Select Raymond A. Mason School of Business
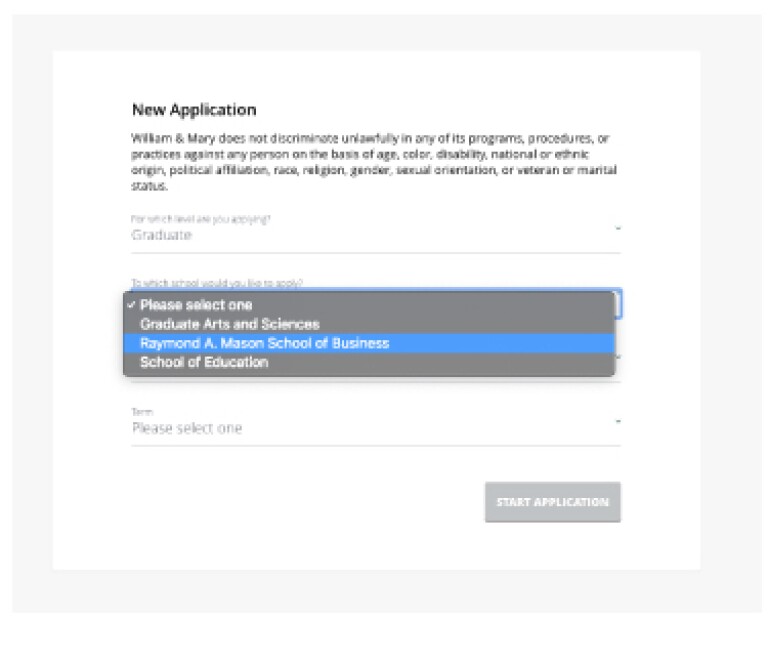 tap(264, 343)
